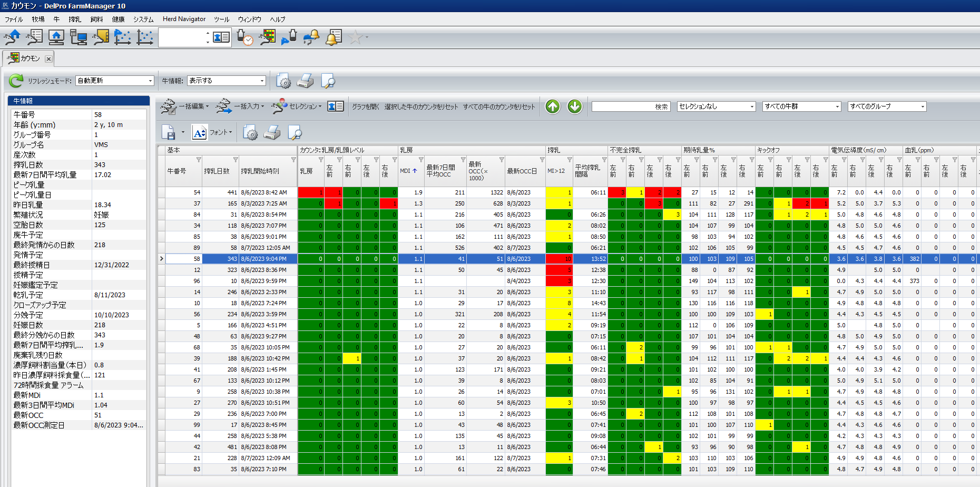The image size is (980, 487).
Task: Open the 牛情報 表示する dropdown
Action: [227, 81]
